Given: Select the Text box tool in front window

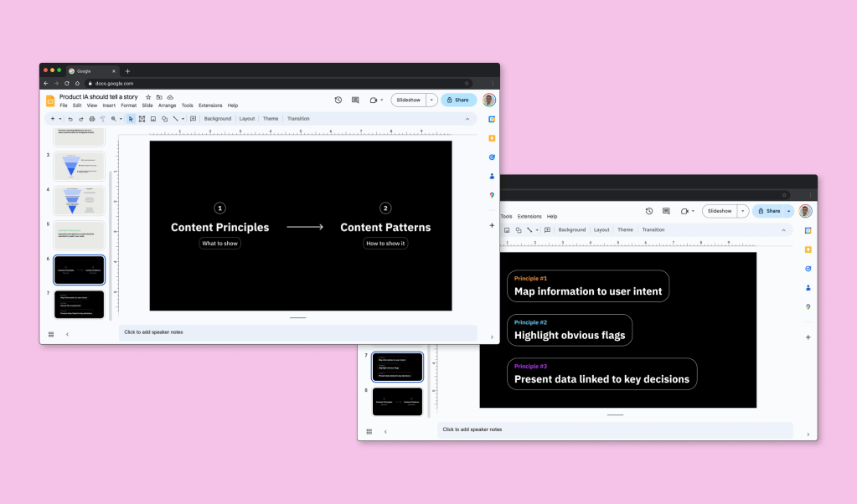Looking at the screenshot, I should (142, 119).
